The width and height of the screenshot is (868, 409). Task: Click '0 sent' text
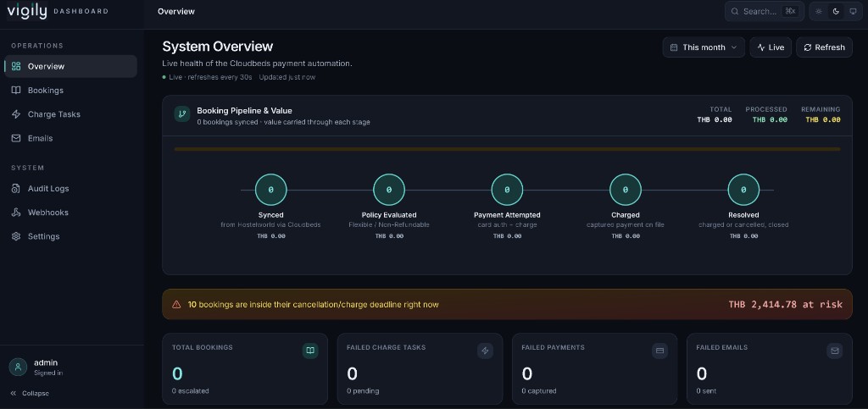tap(706, 390)
